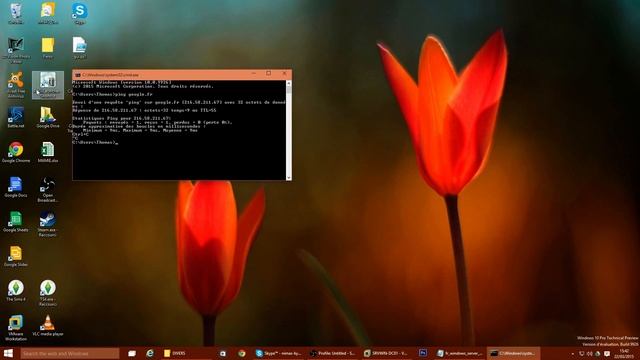Launch the VLC media player shortcut

pos(48,325)
